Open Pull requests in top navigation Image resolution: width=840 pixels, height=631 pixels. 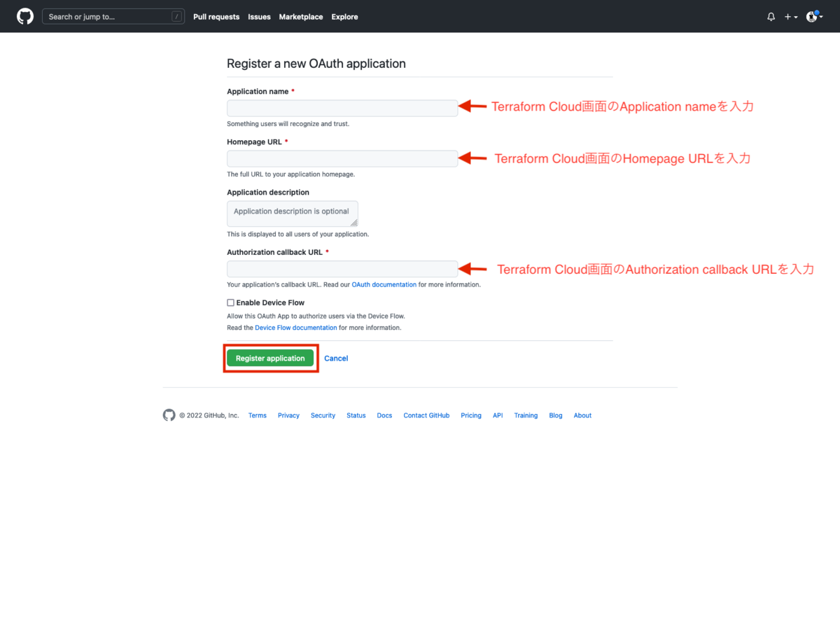tap(216, 17)
